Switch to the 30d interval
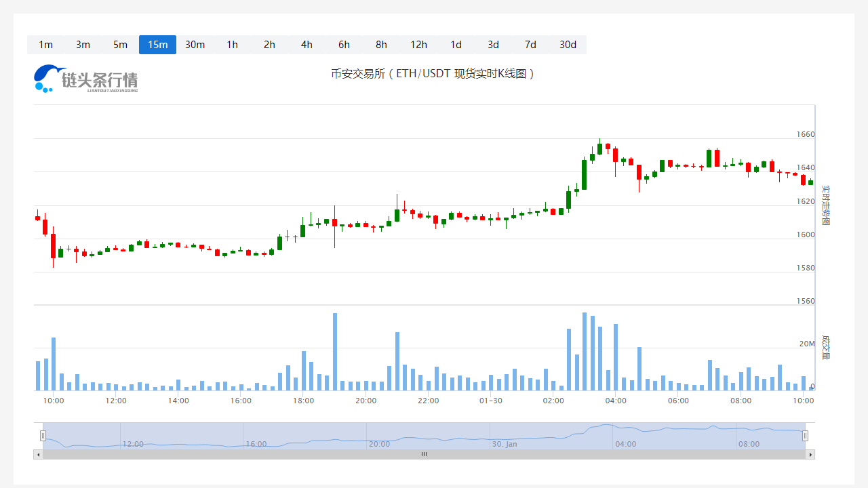This screenshot has height=488, width=868. click(568, 45)
